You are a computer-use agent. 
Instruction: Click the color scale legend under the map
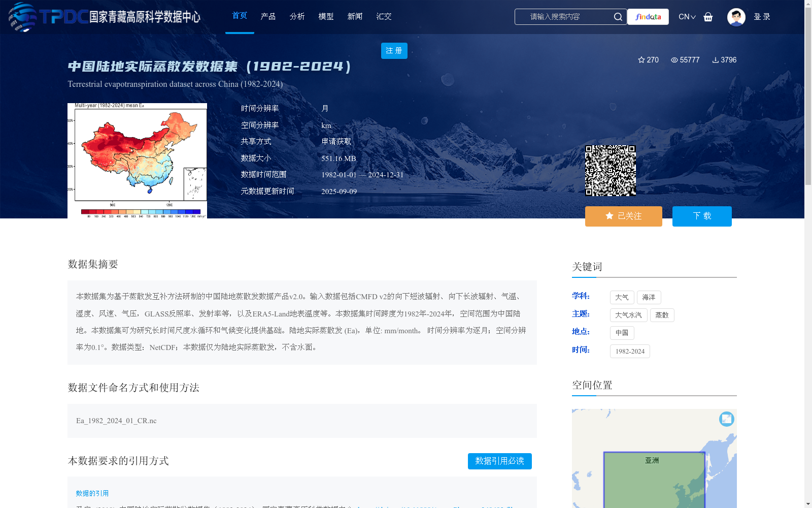(142, 211)
